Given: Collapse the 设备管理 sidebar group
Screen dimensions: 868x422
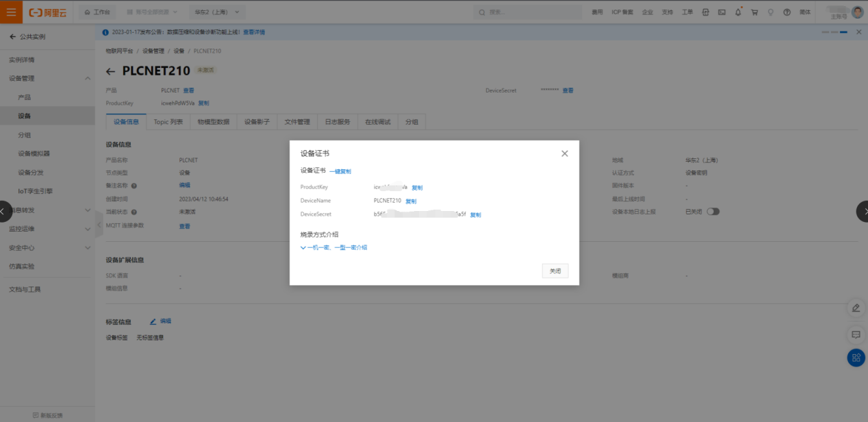Looking at the screenshot, I should [x=88, y=79].
